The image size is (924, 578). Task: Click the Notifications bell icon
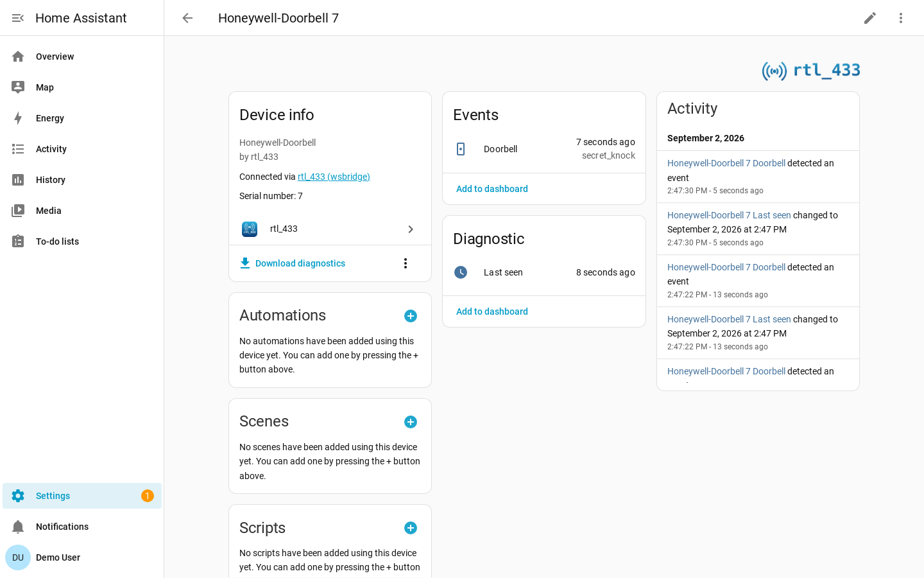coord(18,527)
